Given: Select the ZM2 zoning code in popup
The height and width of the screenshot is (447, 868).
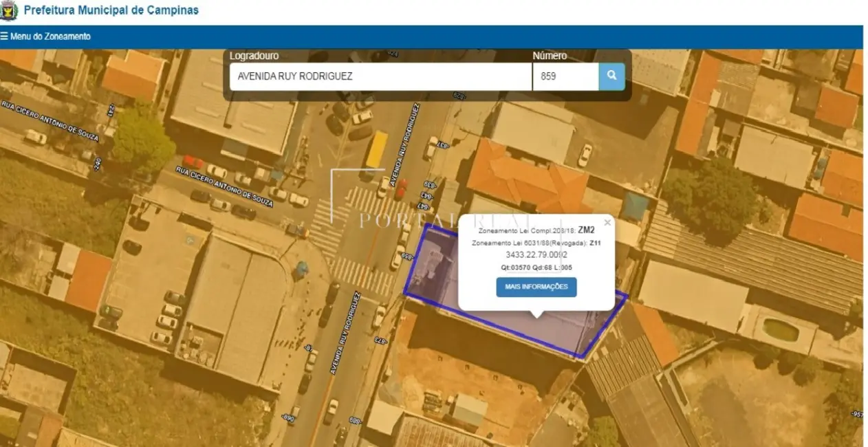Looking at the screenshot, I should tap(586, 230).
